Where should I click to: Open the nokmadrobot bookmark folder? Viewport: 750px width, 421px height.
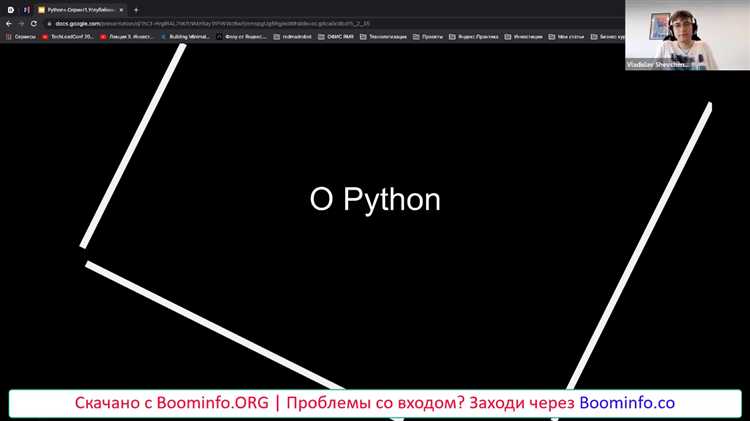pyautogui.click(x=292, y=36)
